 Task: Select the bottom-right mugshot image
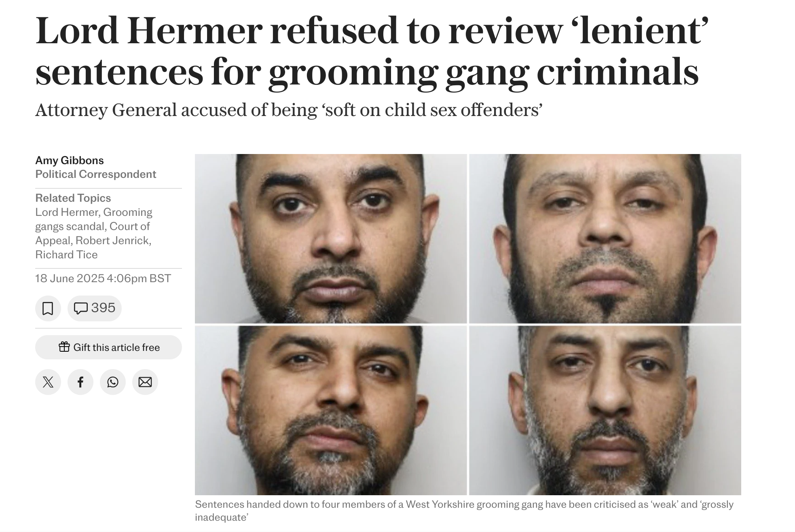605,410
